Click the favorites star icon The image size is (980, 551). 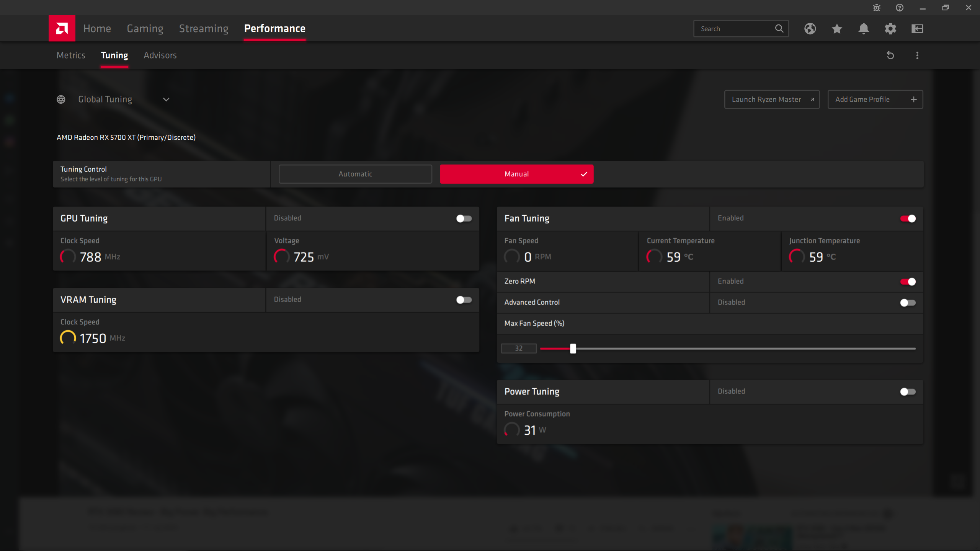click(x=836, y=28)
